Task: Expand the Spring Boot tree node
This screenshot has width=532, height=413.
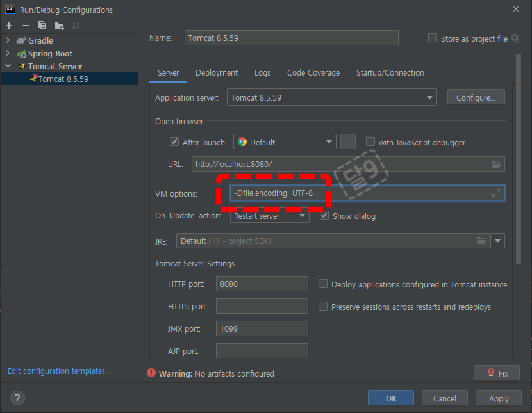Action: 8,53
